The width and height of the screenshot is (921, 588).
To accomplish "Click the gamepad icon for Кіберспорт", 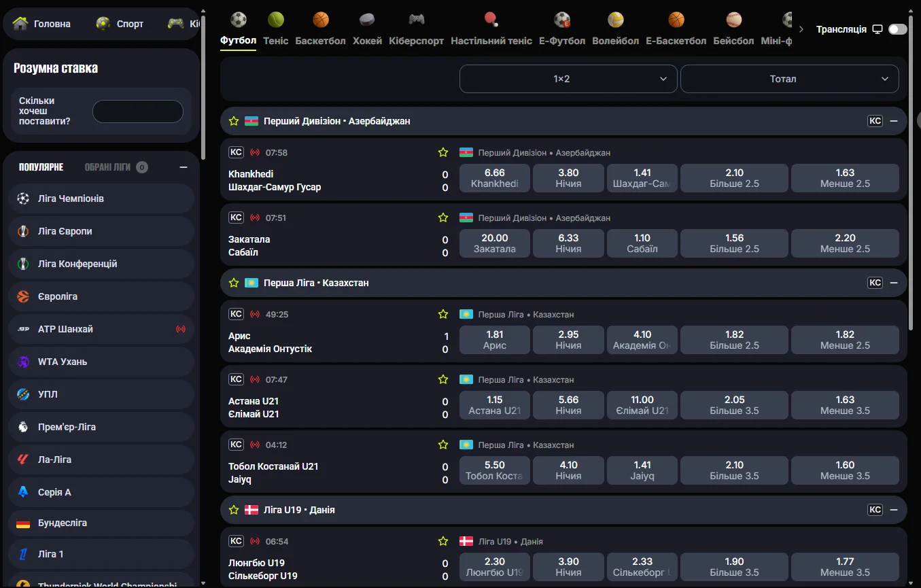I will click(x=417, y=19).
